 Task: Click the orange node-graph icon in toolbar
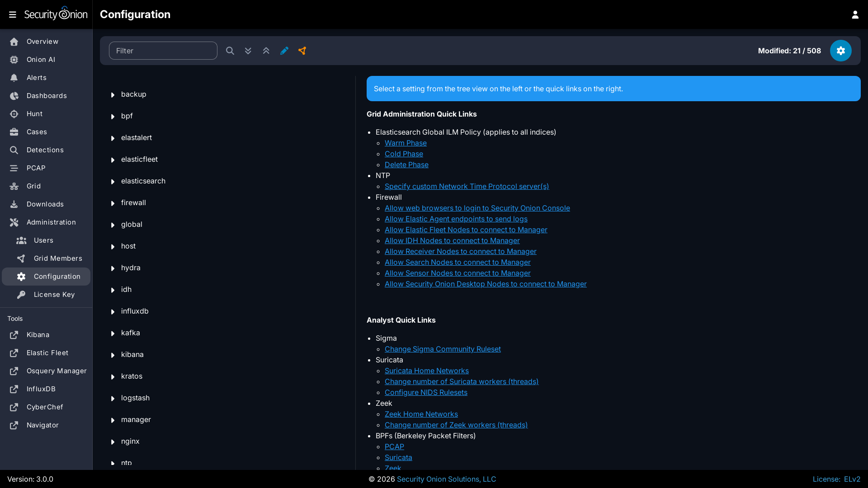point(302,51)
